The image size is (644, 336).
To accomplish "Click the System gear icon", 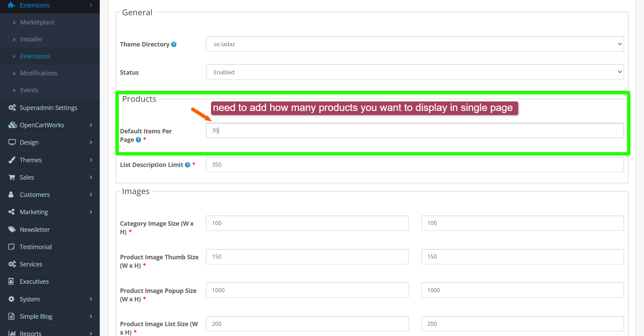I will [x=12, y=299].
